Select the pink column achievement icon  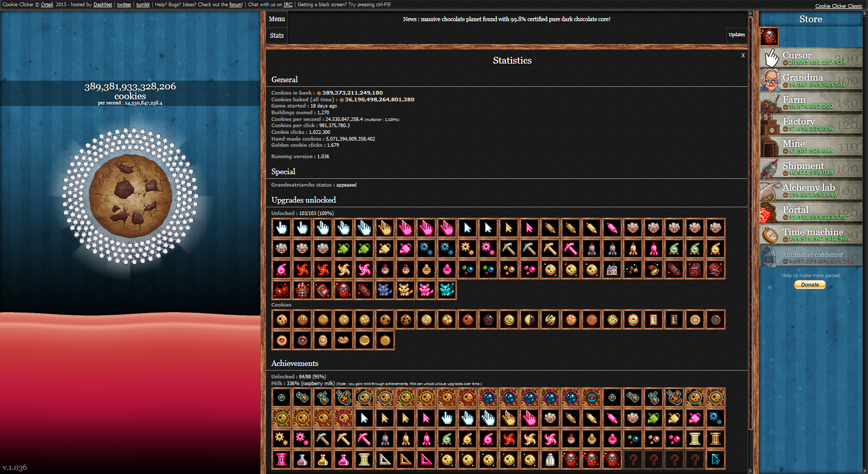281,460
